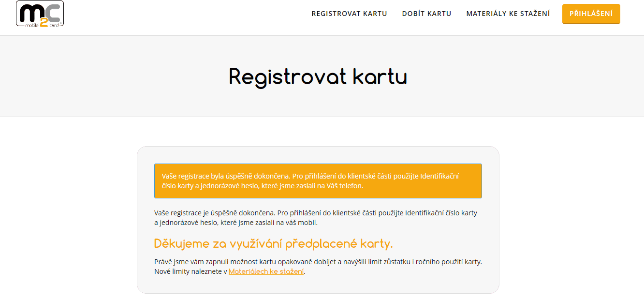Click the Děkujeme za využívání předplacené karty heading
644x300 pixels.
pyautogui.click(x=274, y=243)
